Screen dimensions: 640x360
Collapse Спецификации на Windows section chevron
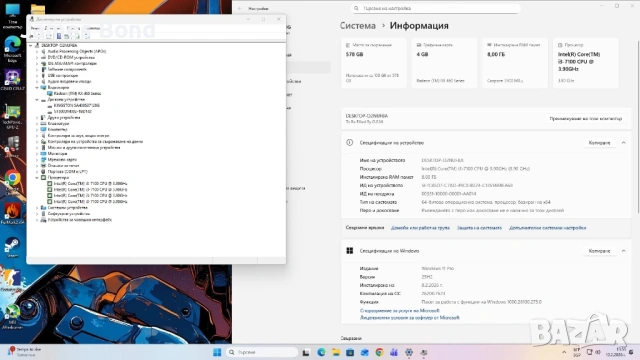[x=623, y=251]
